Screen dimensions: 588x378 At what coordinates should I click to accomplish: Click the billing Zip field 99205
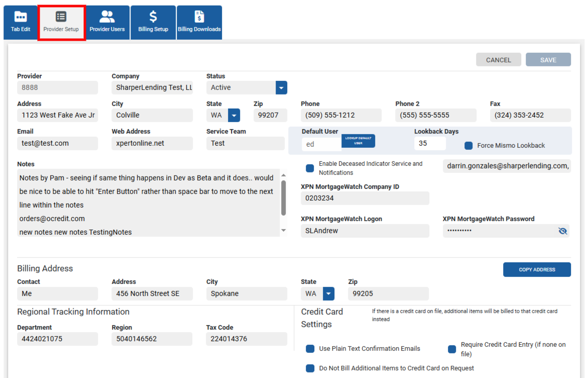pos(388,294)
